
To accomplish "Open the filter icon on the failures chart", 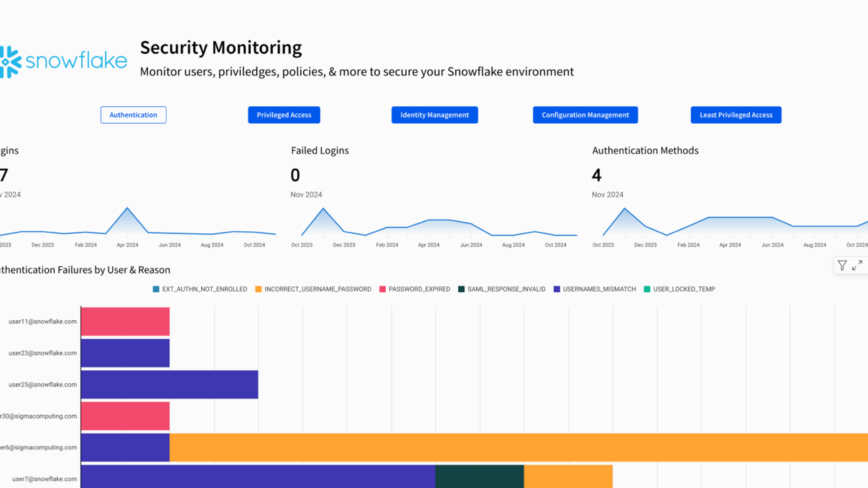I will [842, 265].
